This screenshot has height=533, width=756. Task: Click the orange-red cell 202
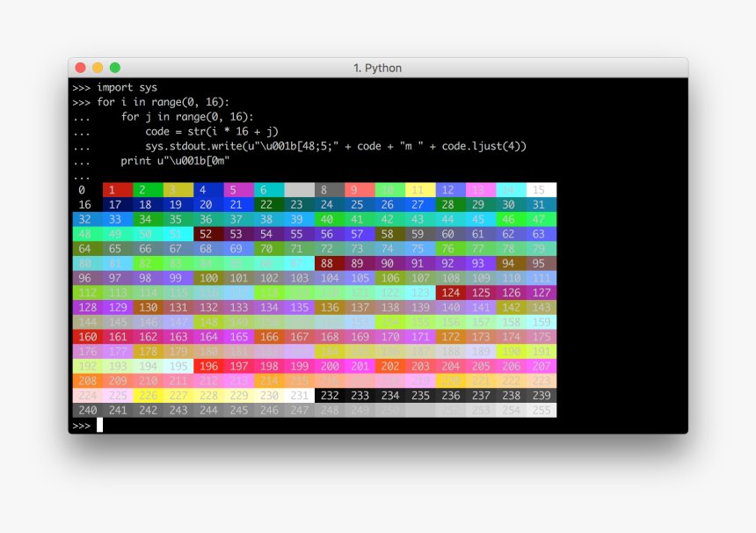(390, 366)
